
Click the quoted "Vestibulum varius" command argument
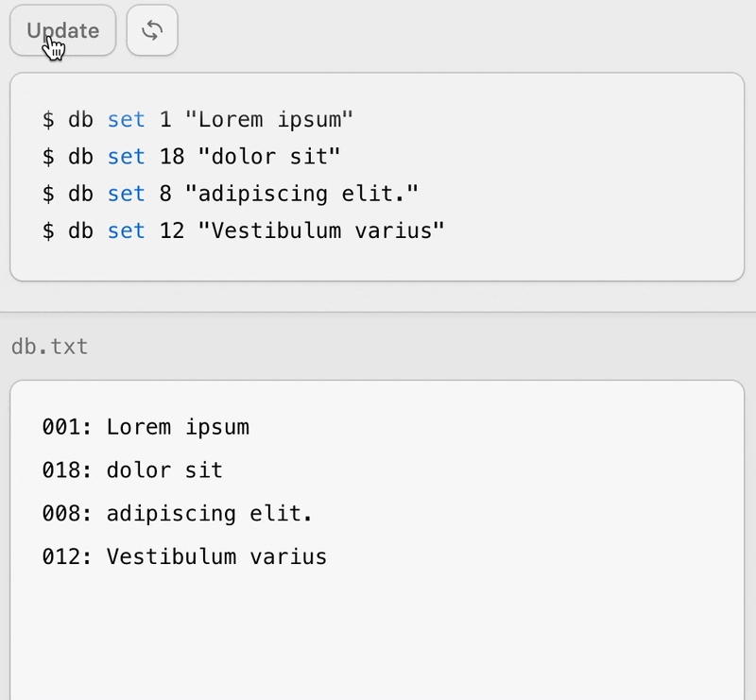[x=320, y=230]
